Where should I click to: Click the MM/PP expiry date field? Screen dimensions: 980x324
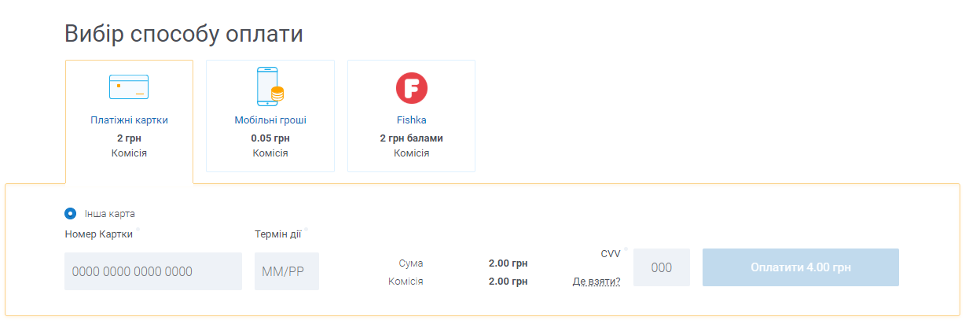287,271
